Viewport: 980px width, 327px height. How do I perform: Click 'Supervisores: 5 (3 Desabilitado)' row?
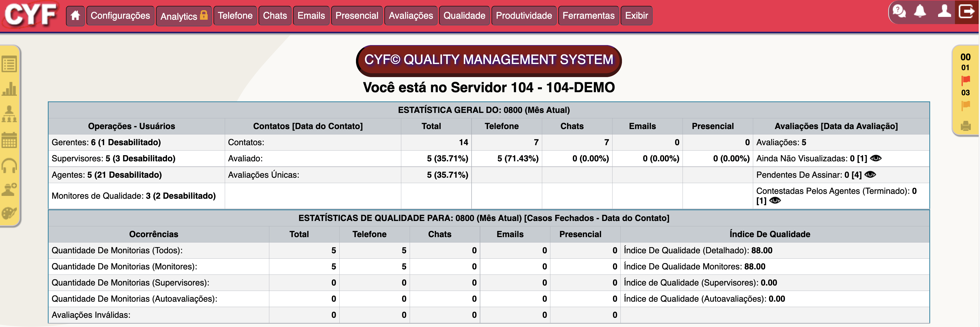tap(137, 159)
